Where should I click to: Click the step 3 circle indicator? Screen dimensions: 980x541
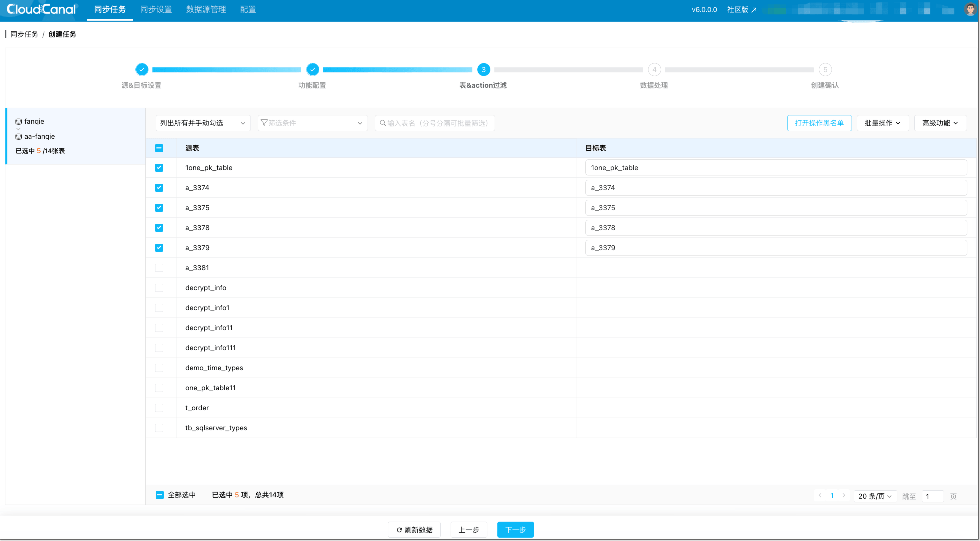(483, 70)
